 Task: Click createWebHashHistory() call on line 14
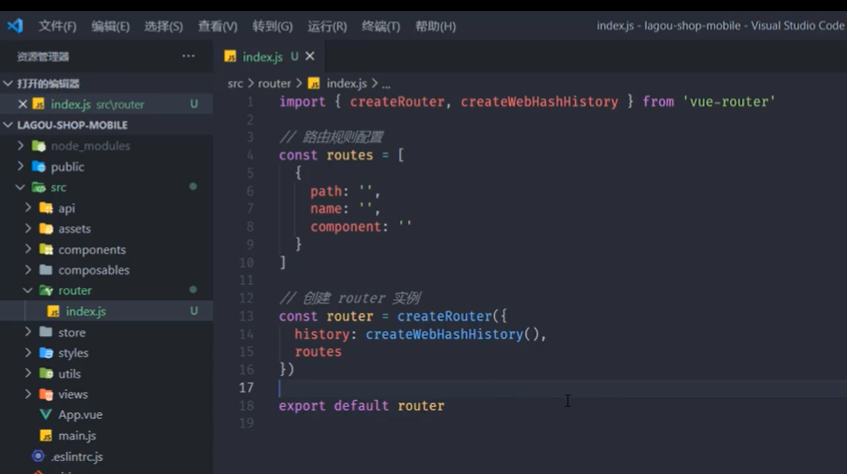452,334
